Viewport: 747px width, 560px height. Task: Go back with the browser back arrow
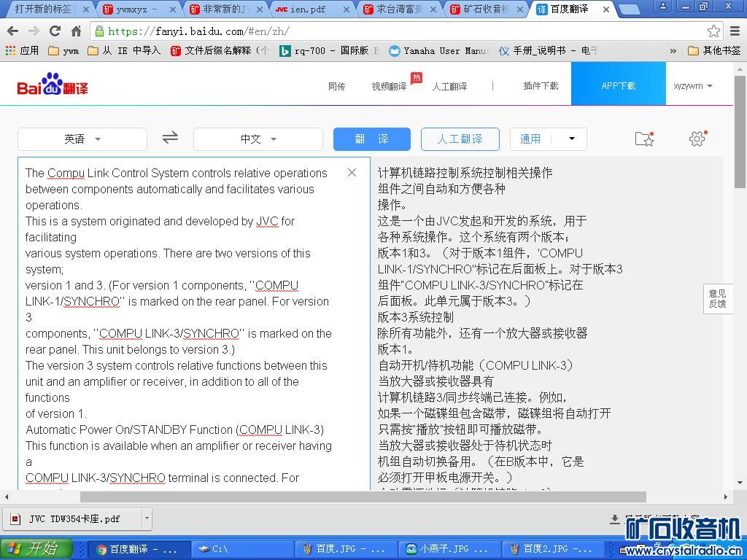[x=13, y=31]
